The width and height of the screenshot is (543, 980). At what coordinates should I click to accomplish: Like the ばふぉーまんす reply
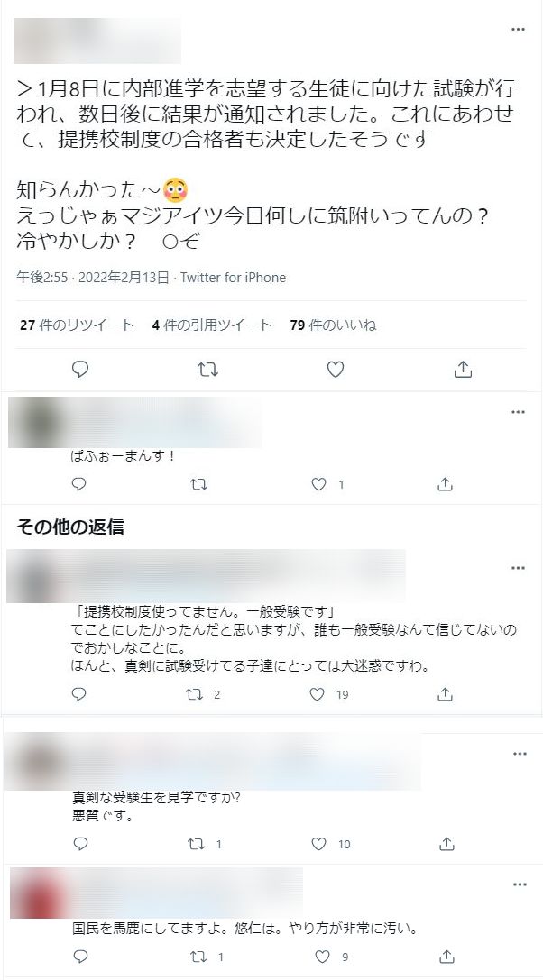(x=319, y=484)
